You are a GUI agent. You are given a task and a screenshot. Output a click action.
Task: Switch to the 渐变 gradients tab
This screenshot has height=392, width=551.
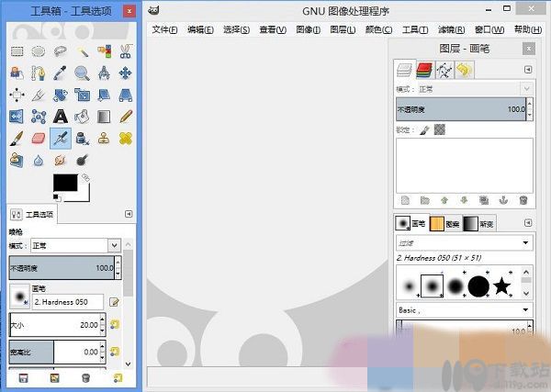coord(479,223)
